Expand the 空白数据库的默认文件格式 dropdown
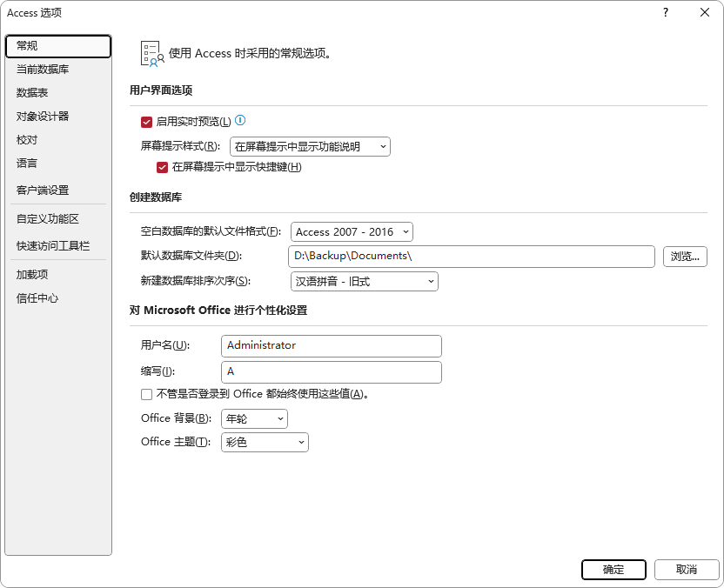The image size is (724, 588). (x=352, y=232)
